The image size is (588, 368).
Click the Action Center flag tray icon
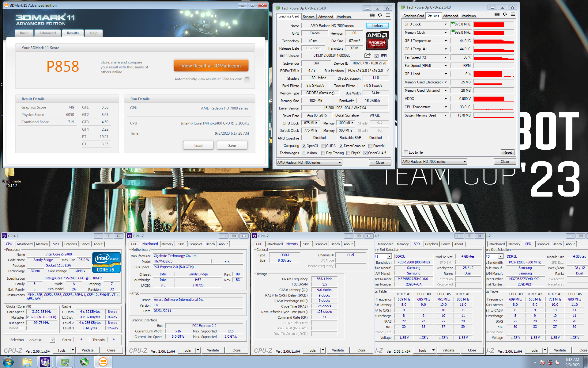coord(542,362)
